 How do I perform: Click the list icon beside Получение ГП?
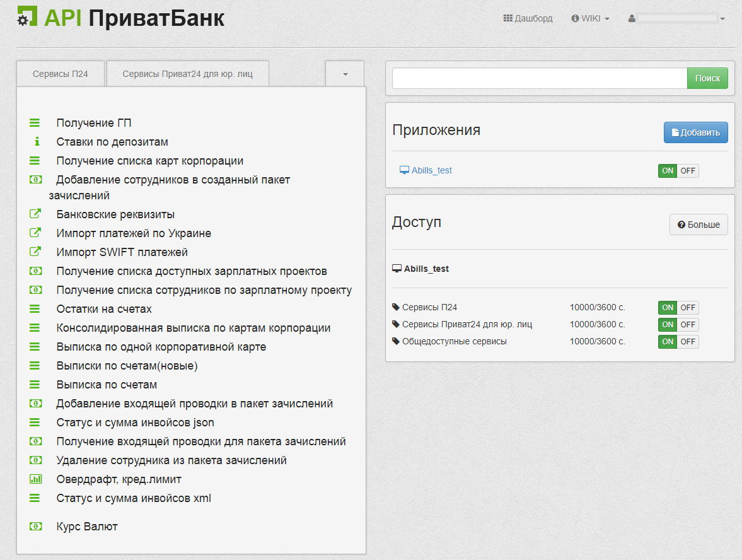pos(35,123)
